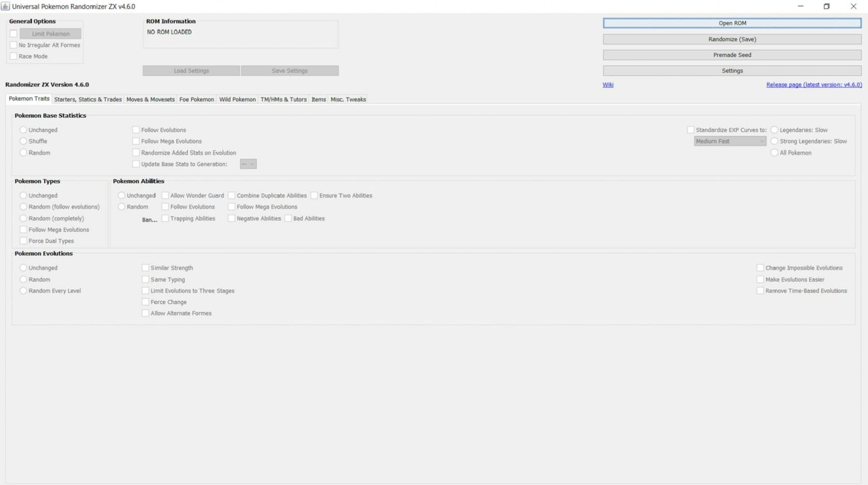Open the Moves & Movesets tab
Screen dimensions: 868x485
150,99
